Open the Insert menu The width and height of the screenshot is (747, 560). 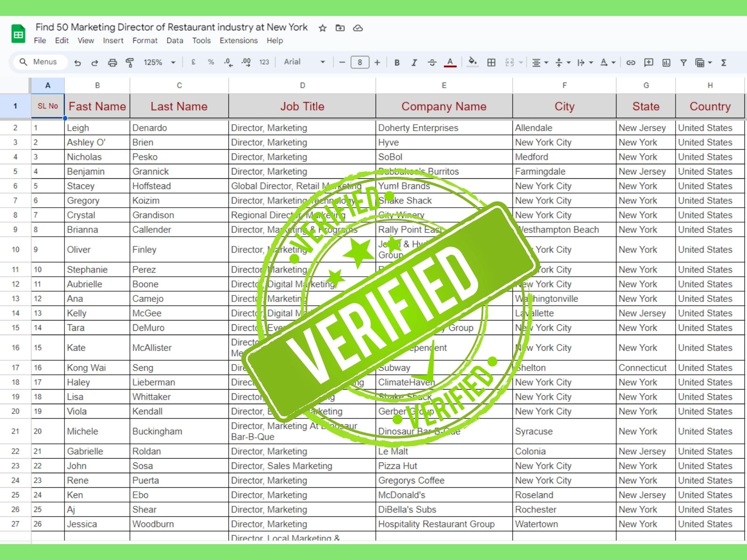(x=113, y=41)
